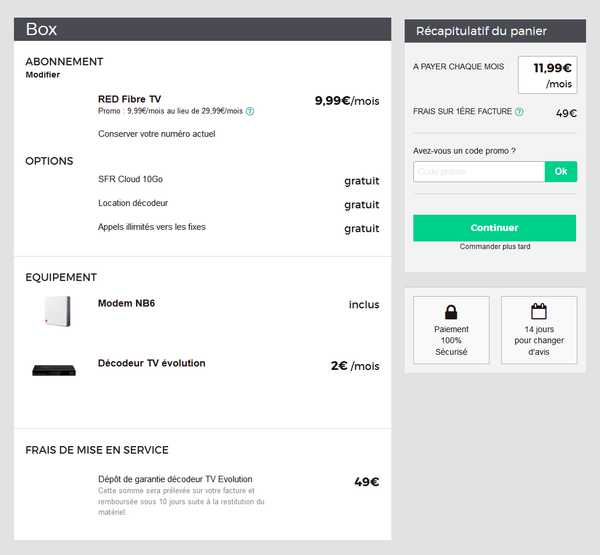The width and height of the screenshot is (600, 555).
Task: Click the info icon beside Frais sur 1ère facture
Action: coord(520,112)
